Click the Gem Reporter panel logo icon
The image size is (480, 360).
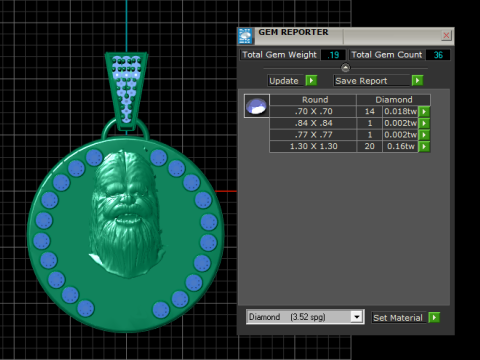pos(245,36)
